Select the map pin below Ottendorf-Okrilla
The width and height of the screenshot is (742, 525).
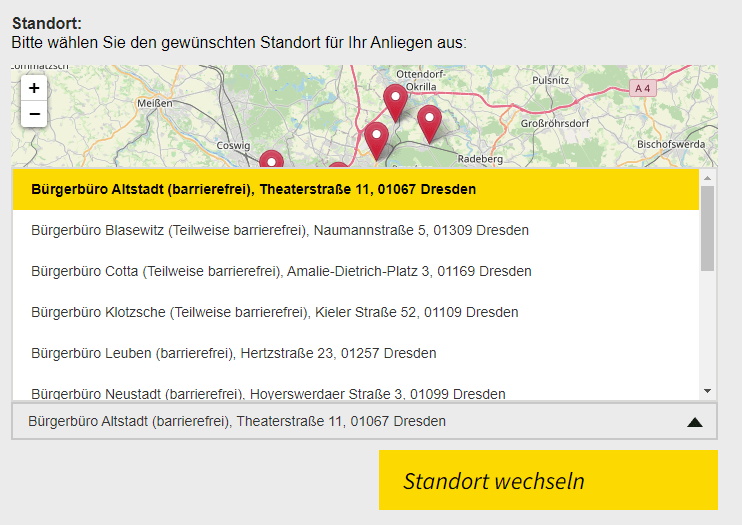coord(395,104)
